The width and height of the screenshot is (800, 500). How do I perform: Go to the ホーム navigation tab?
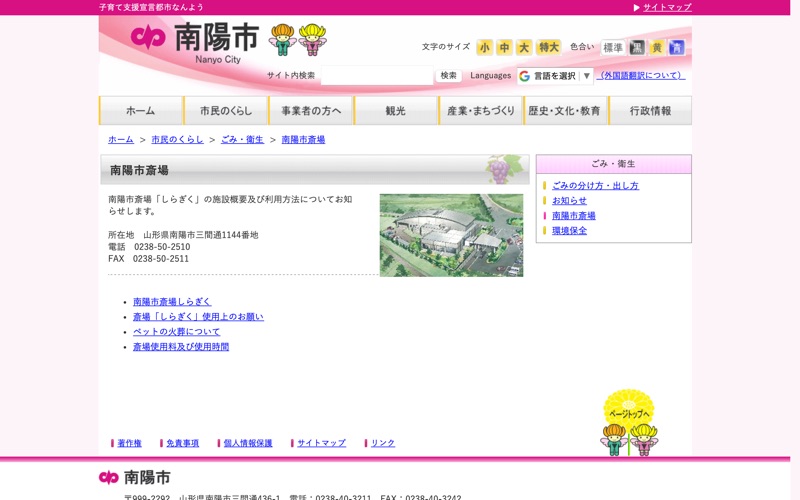pyautogui.click(x=141, y=110)
